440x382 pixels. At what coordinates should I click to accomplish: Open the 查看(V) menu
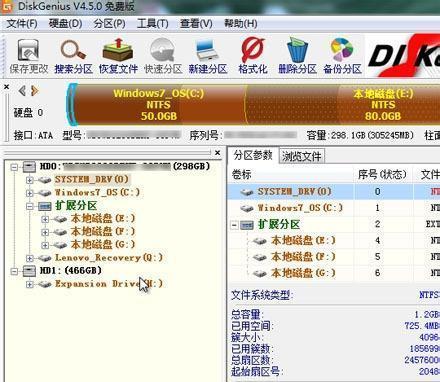click(196, 24)
